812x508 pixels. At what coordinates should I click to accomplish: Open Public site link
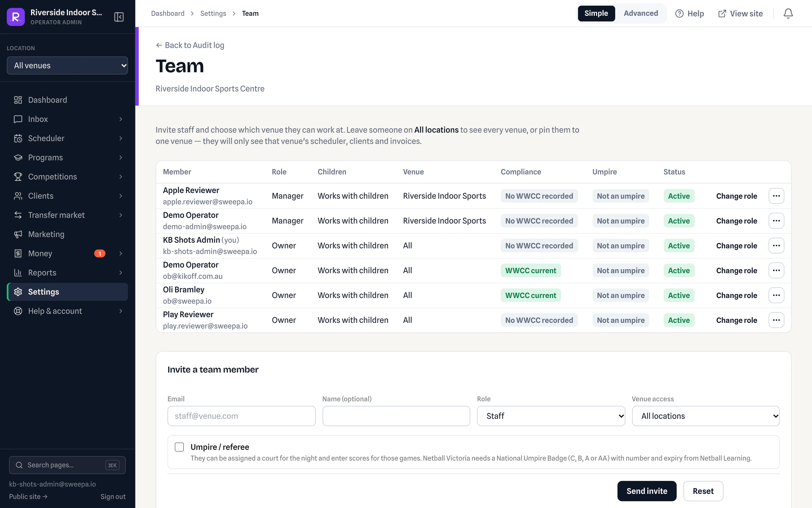(x=28, y=497)
